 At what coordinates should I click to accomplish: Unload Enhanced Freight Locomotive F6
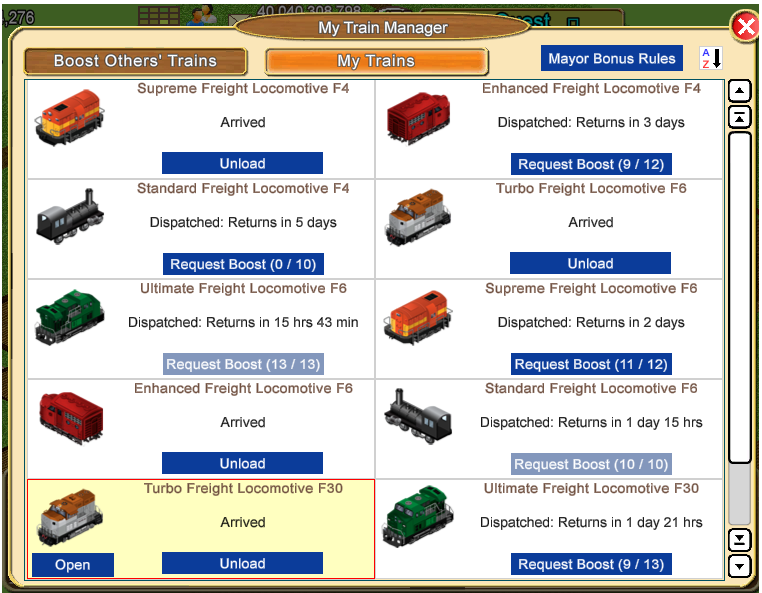(x=242, y=463)
